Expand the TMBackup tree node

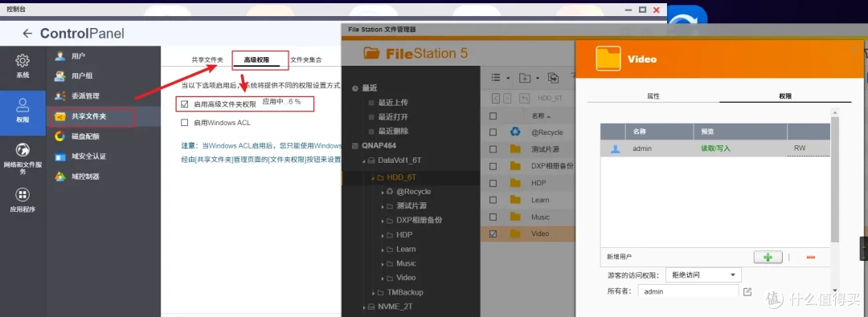373,292
